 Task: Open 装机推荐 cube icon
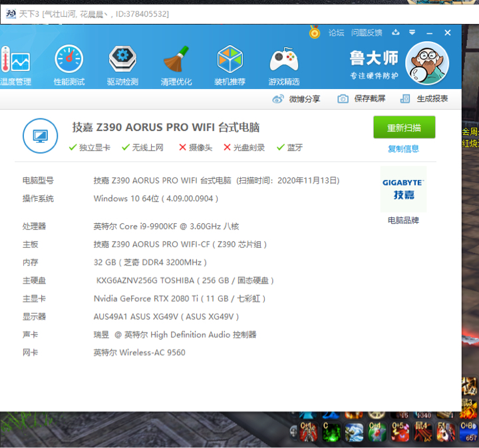[230, 64]
